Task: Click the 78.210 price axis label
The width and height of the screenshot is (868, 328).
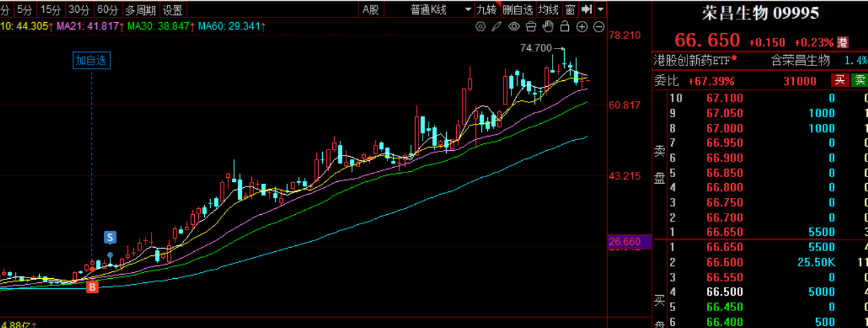Action: click(624, 35)
